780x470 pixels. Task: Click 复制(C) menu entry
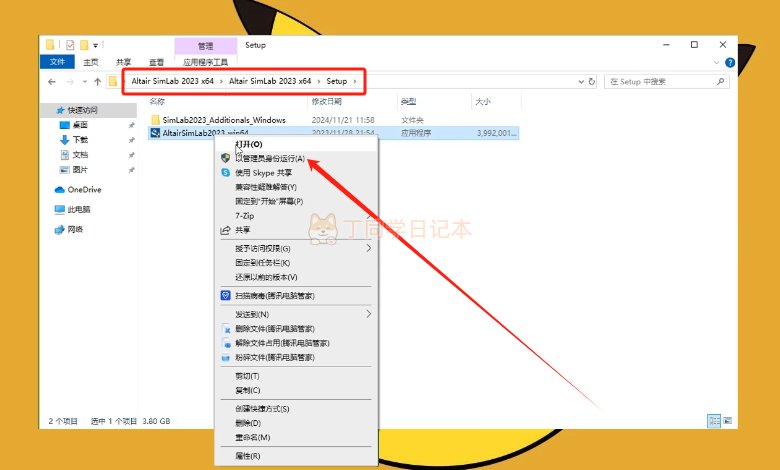tap(248, 390)
